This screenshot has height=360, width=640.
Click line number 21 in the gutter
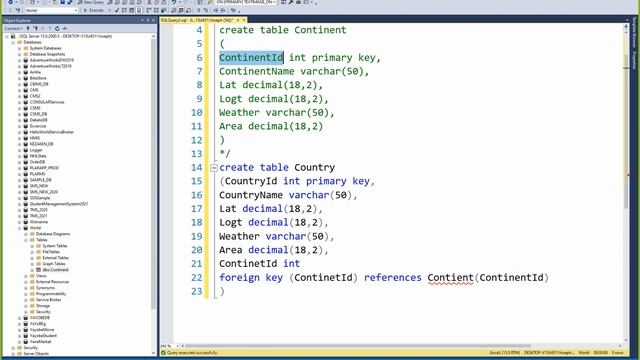tap(197, 264)
